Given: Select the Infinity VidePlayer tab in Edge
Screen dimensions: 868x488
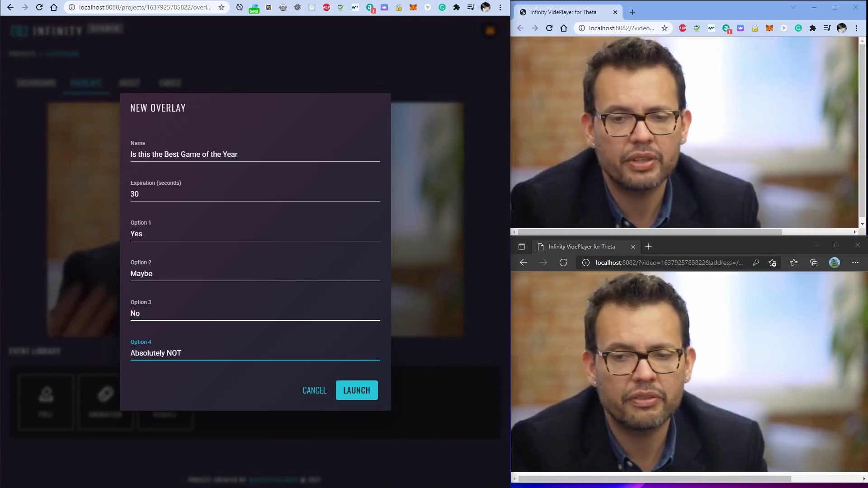Looking at the screenshot, I should pos(581,247).
